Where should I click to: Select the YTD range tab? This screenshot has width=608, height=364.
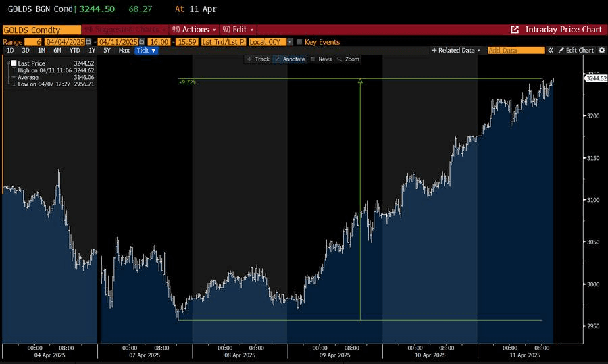74,51
